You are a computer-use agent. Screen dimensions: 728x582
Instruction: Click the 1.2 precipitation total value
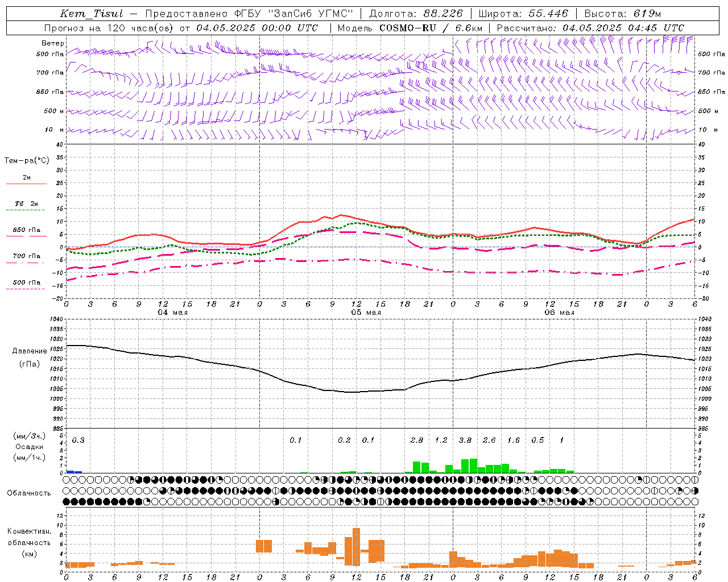pyautogui.click(x=441, y=440)
